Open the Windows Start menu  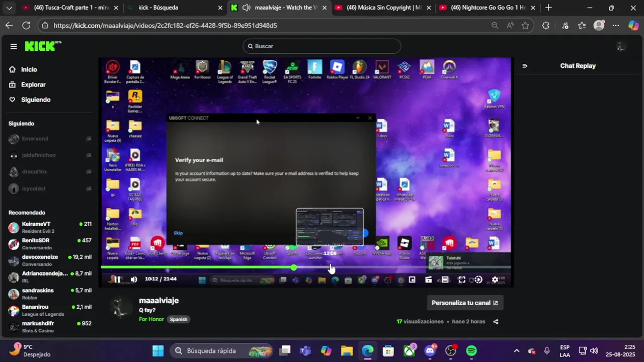point(158,350)
